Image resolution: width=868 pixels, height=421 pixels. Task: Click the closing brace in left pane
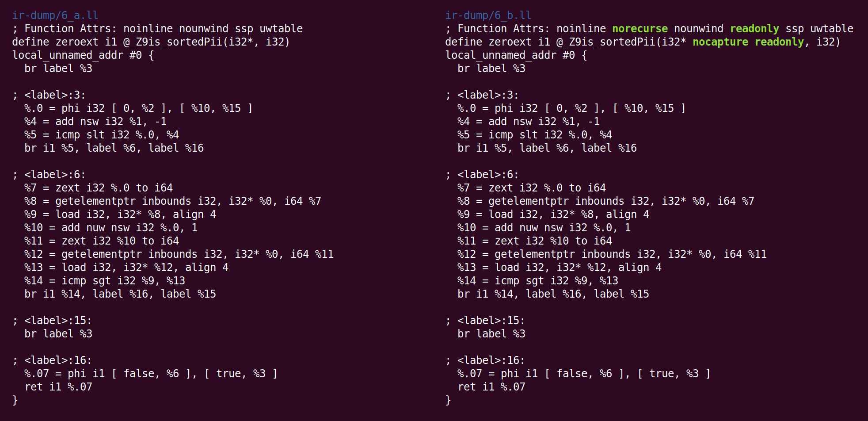point(15,400)
